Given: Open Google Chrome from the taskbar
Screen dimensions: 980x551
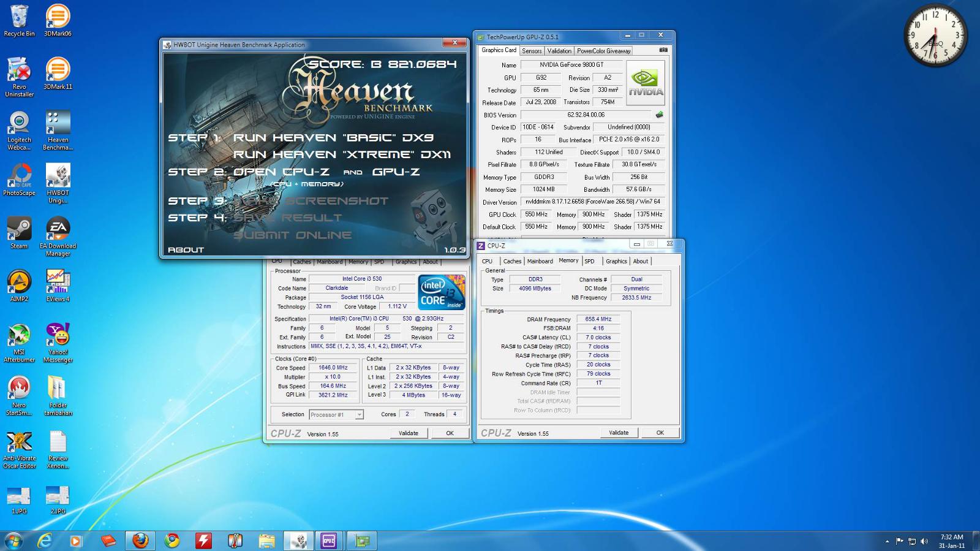Looking at the screenshot, I should click(172, 541).
